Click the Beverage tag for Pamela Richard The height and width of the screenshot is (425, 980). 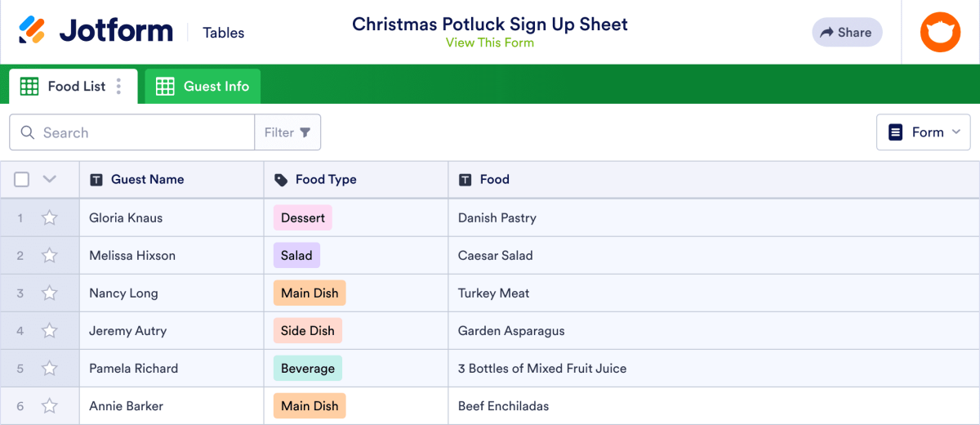(x=308, y=369)
